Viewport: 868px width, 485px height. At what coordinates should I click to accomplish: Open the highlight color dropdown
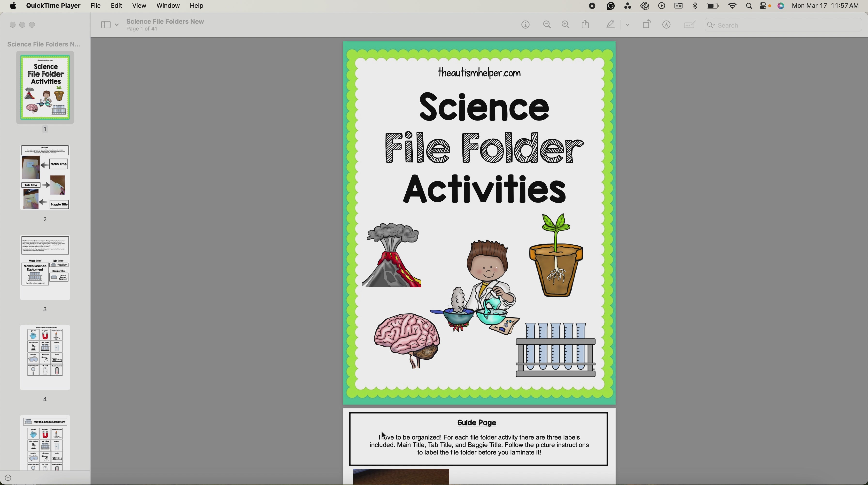628,24
